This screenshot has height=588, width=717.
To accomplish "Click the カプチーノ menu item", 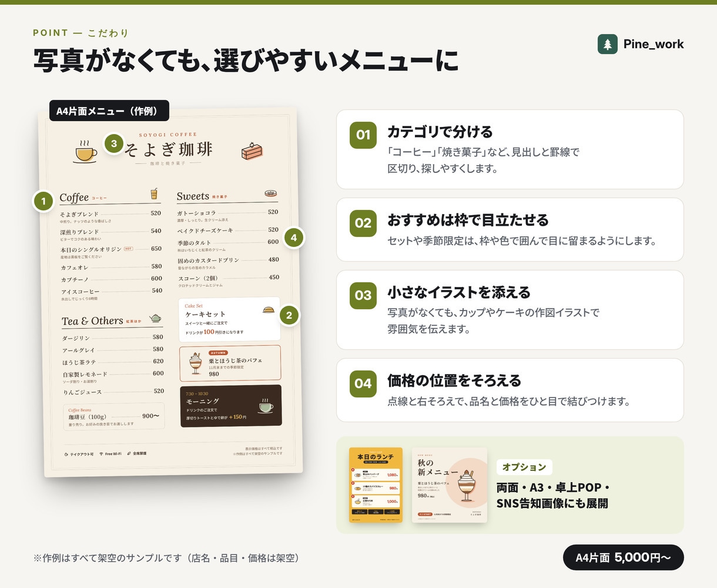I will pyautogui.click(x=111, y=279).
